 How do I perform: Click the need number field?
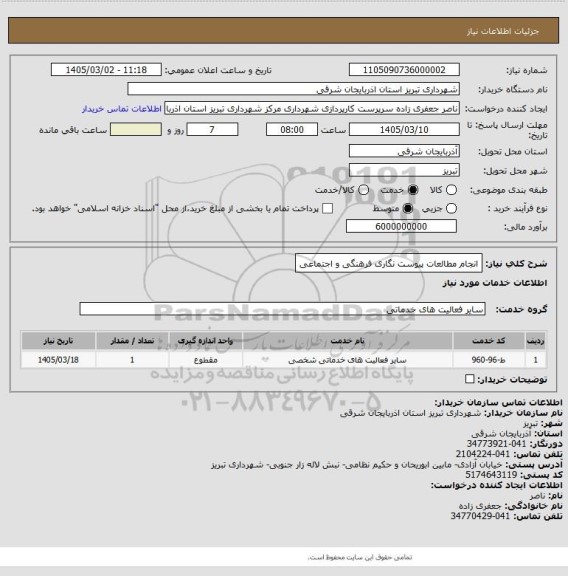click(404, 70)
